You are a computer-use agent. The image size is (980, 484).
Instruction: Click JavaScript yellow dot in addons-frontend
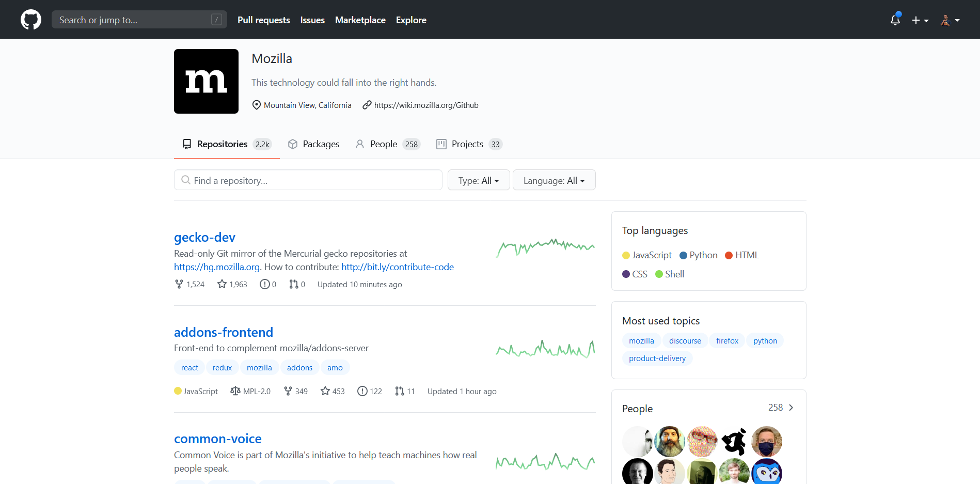click(x=178, y=391)
